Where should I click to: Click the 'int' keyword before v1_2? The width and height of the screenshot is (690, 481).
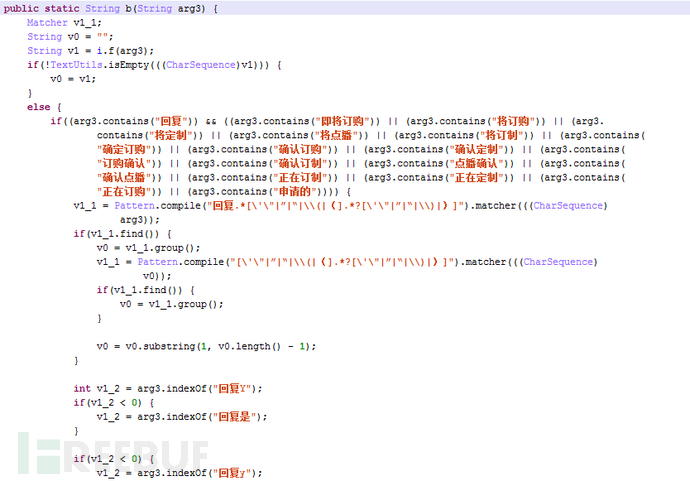pos(82,389)
